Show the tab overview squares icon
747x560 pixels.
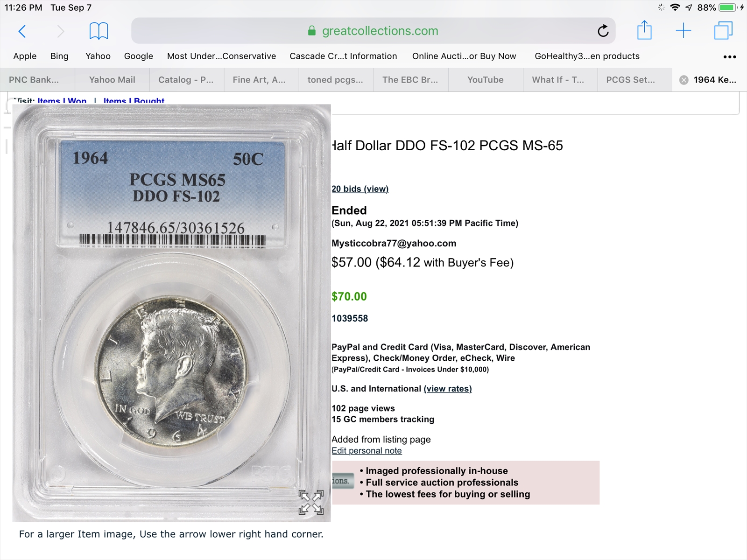coord(723,31)
